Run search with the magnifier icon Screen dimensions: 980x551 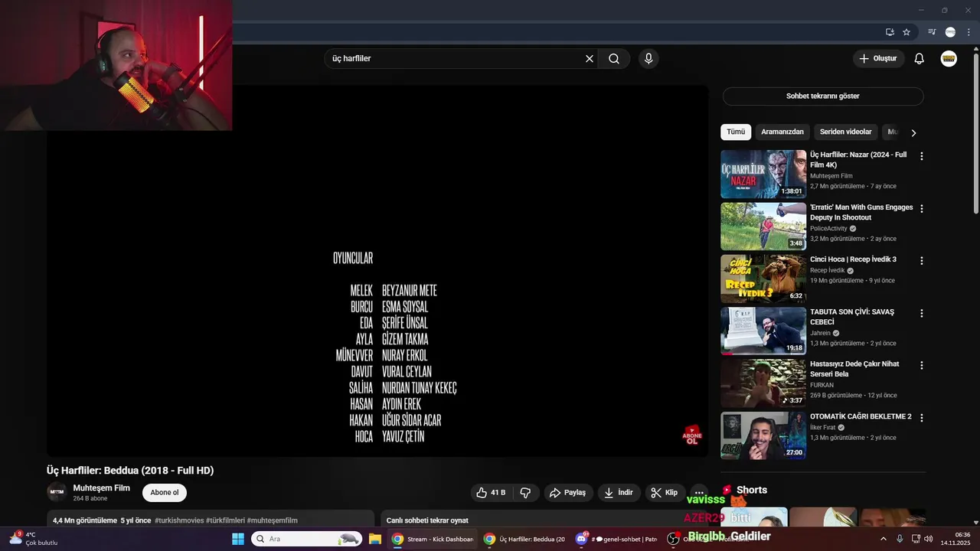[614, 59]
